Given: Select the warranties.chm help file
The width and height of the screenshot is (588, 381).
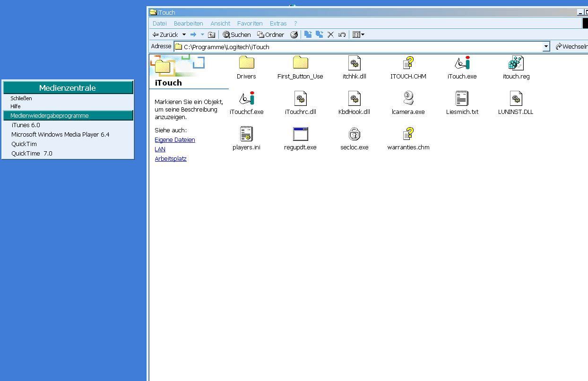Looking at the screenshot, I should point(408,139).
